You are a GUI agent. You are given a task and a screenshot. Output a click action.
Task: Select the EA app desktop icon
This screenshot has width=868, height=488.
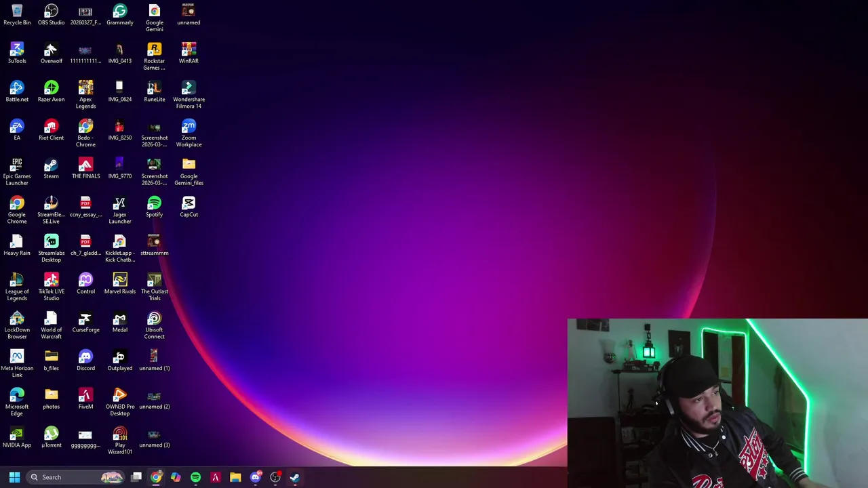point(17,130)
